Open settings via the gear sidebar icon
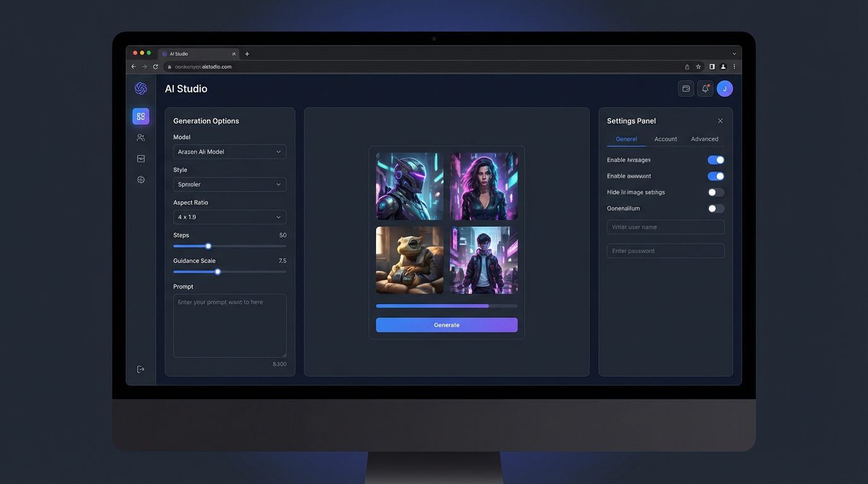Viewport: 868px width, 484px height. coord(140,179)
